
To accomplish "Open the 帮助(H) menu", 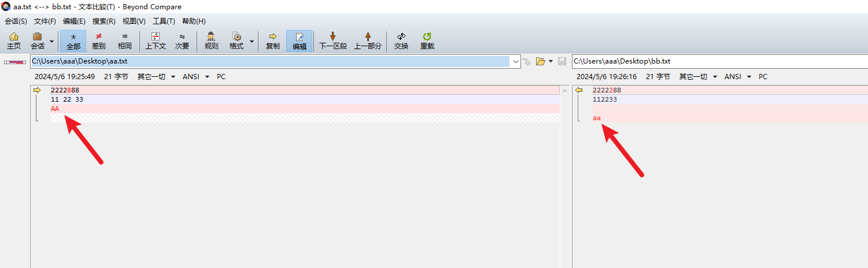I will [194, 21].
